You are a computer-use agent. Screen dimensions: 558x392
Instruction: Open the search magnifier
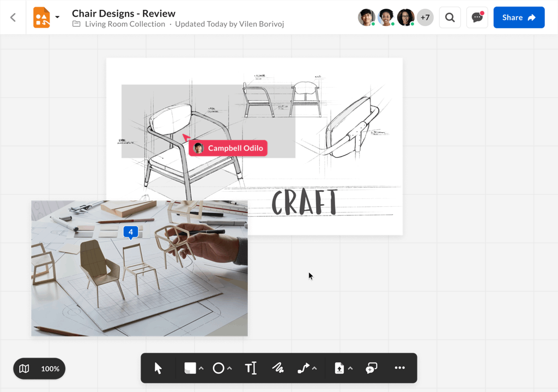(x=450, y=17)
